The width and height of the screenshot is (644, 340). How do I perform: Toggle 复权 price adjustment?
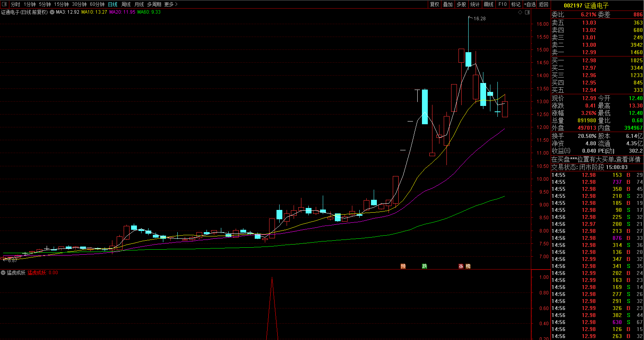[x=434, y=4]
